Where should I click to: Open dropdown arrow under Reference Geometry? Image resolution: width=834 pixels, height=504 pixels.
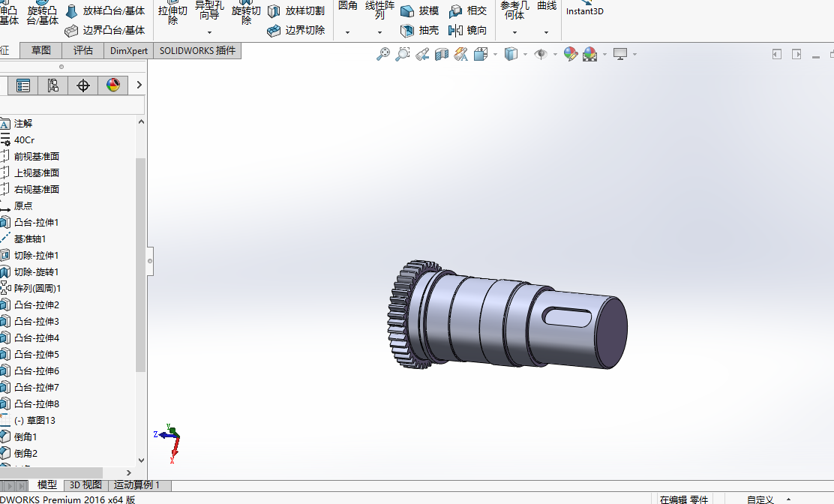(x=514, y=32)
